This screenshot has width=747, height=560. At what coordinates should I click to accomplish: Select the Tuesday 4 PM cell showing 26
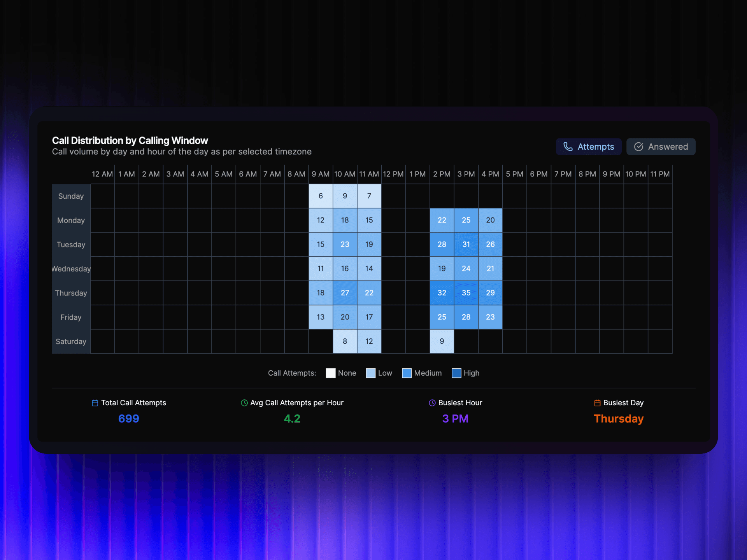[490, 244]
